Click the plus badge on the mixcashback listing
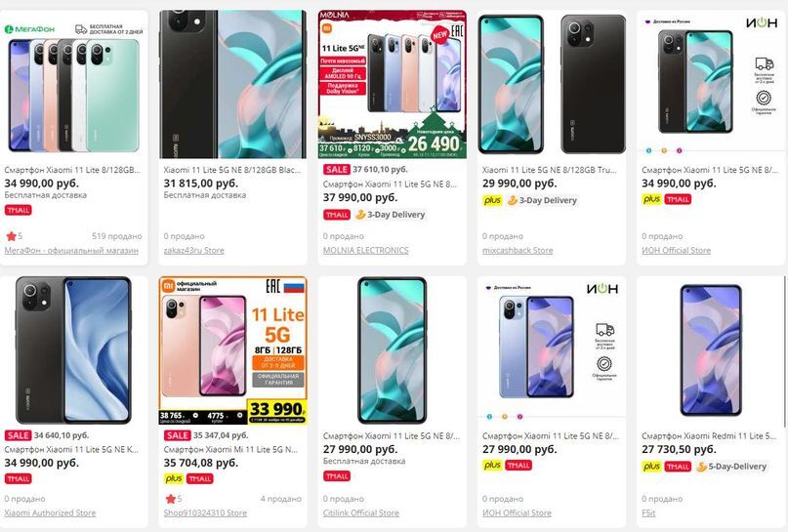 (492, 200)
